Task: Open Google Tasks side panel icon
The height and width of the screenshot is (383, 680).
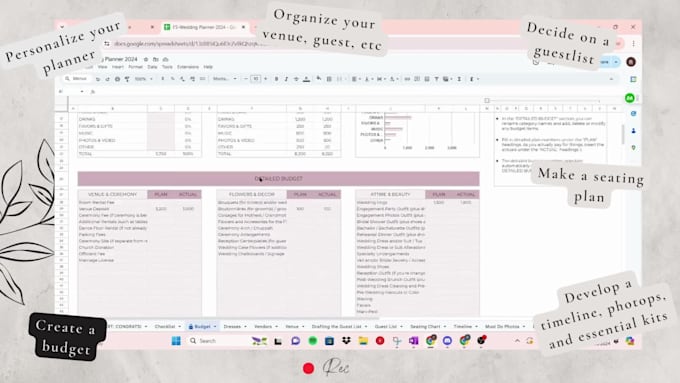Action: pyautogui.click(x=634, y=113)
